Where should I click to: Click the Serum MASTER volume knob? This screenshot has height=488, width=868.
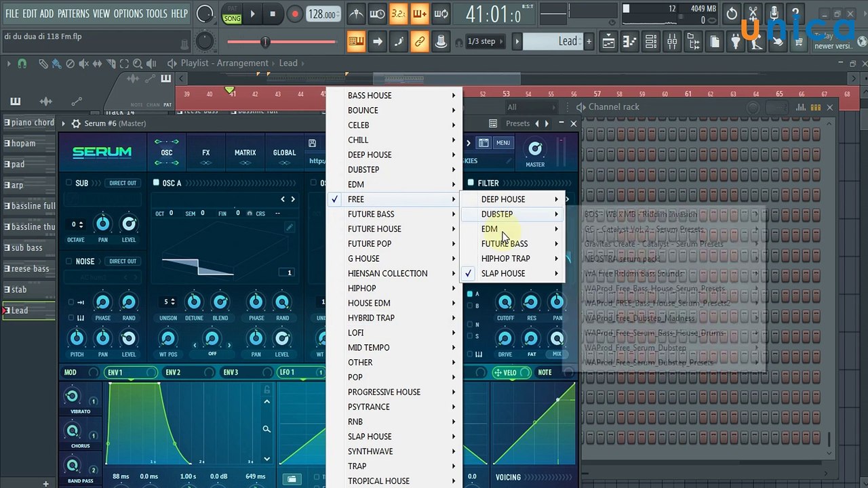click(535, 149)
